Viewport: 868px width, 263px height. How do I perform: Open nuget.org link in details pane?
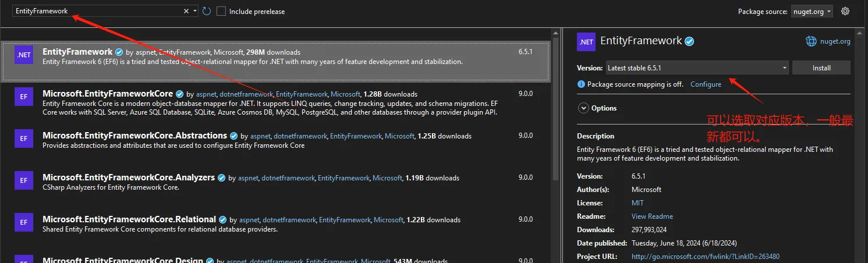tap(837, 41)
